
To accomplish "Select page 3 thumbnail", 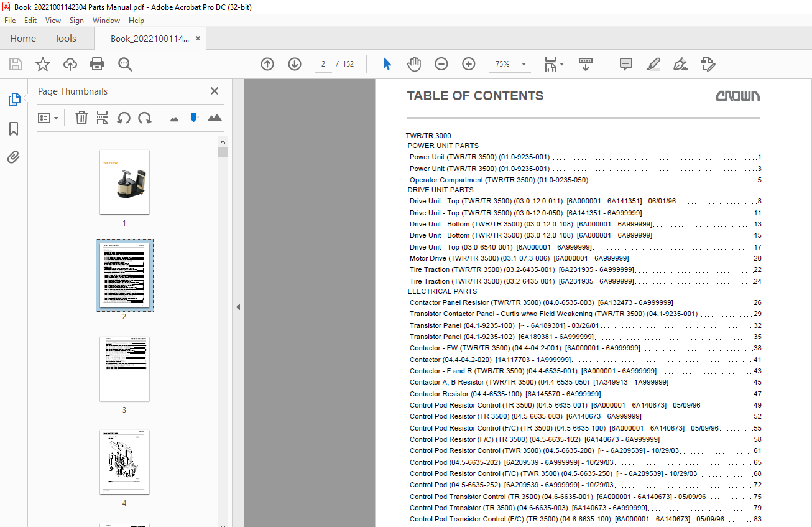I will pos(124,369).
